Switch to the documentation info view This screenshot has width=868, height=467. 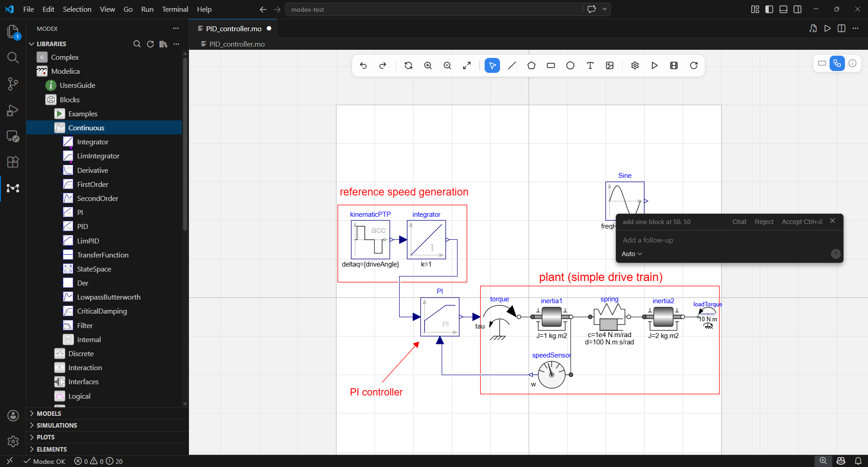pos(853,63)
